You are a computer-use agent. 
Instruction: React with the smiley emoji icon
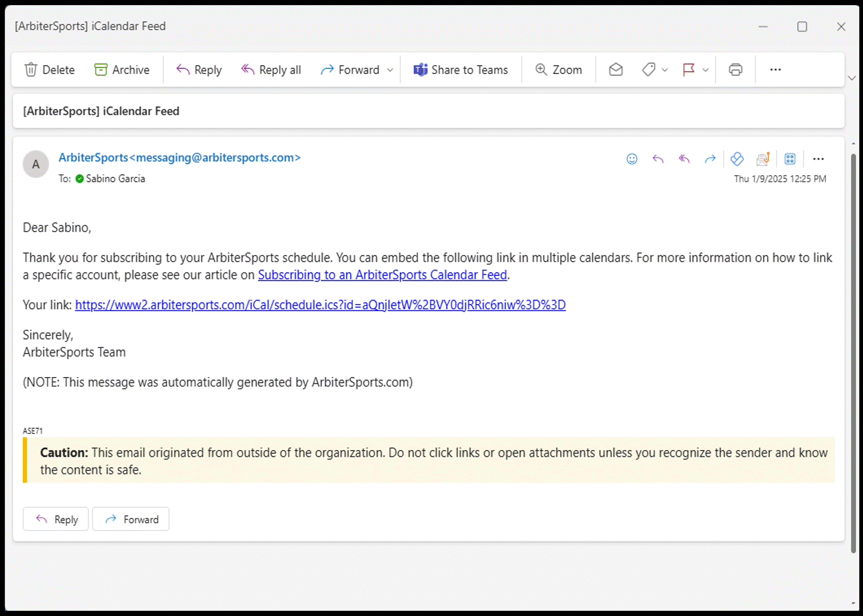click(x=631, y=159)
